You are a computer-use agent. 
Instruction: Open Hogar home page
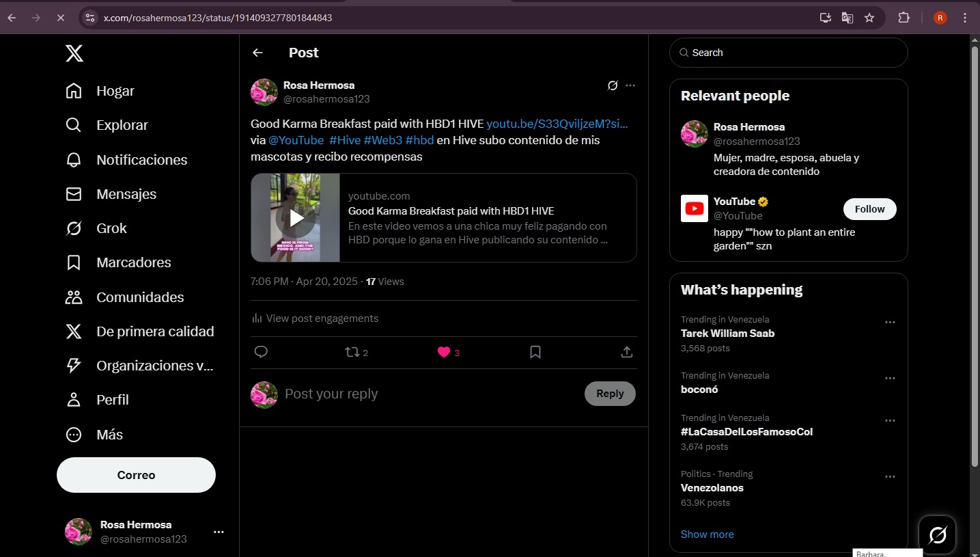point(100,91)
